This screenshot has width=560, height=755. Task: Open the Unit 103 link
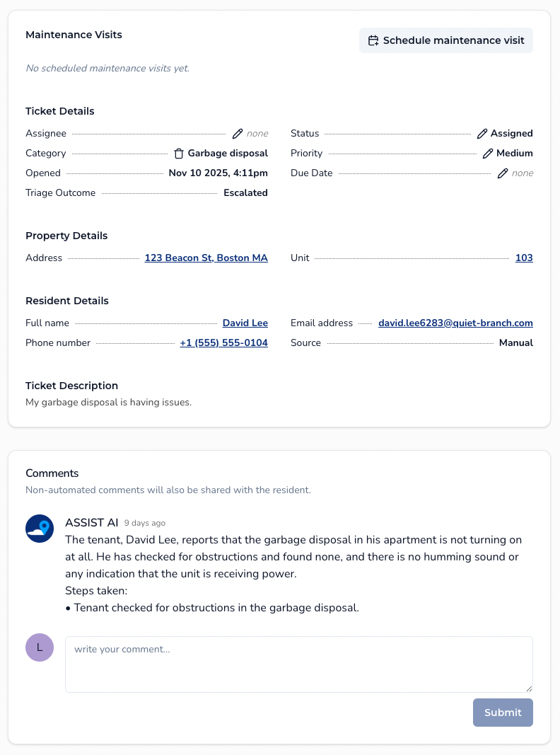(524, 258)
